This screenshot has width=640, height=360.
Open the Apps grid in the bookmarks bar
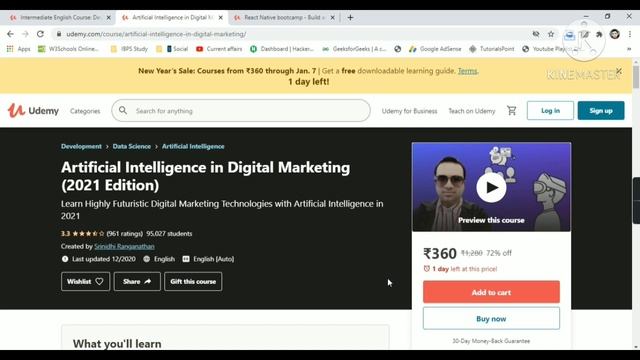pyautogui.click(x=18, y=49)
